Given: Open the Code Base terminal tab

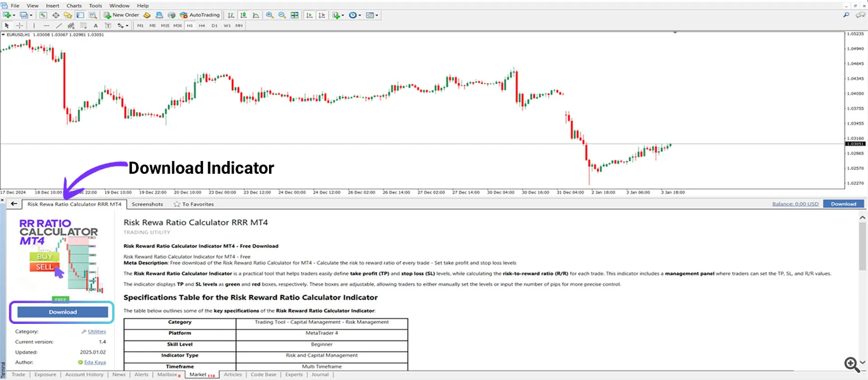Looking at the screenshot, I should coord(263,375).
